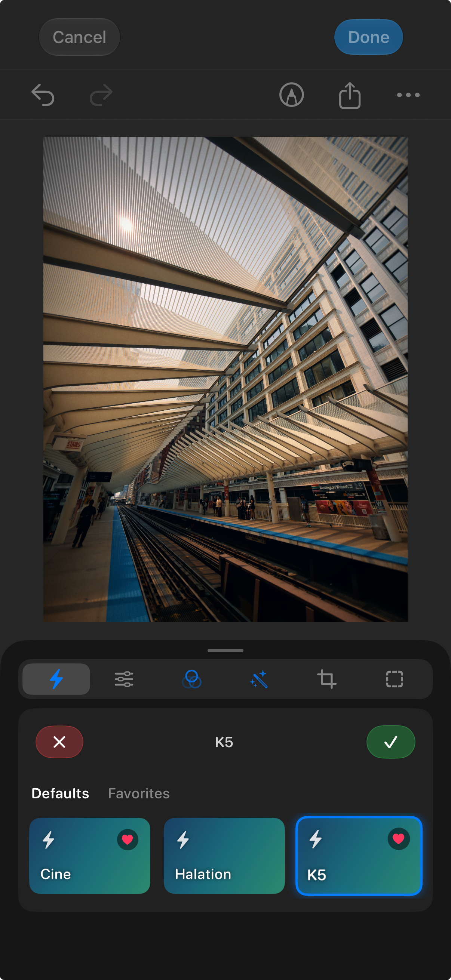Open the color filters overlapping circles tab
451x980 pixels.
pyautogui.click(x=192, y=679)
